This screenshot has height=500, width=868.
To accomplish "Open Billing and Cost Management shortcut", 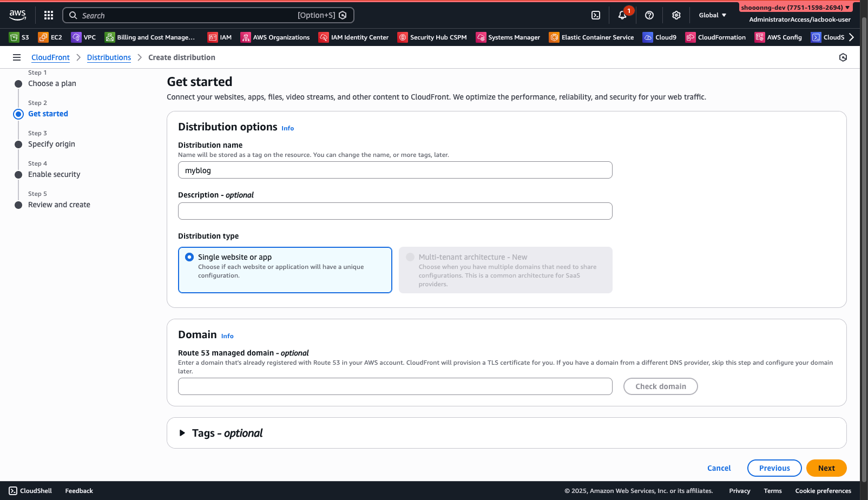I will point(150,37).
